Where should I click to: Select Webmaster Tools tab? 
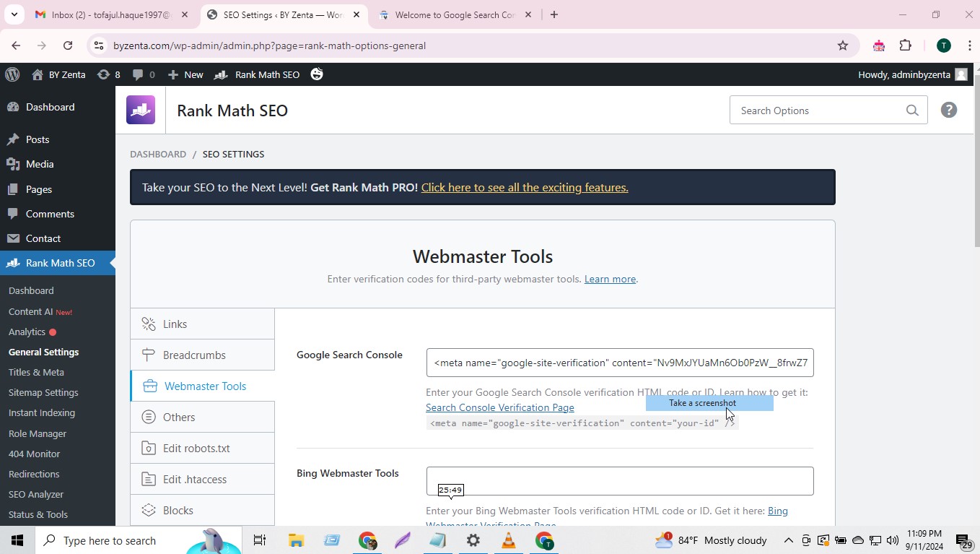click(x=203, y=386)
